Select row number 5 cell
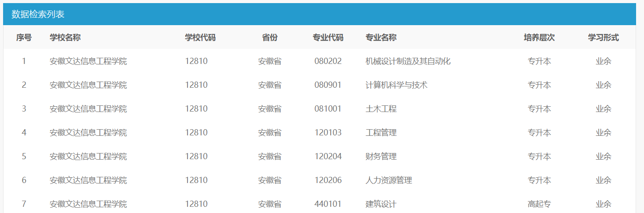Screen dimensions: 644x213 point(24,157)
